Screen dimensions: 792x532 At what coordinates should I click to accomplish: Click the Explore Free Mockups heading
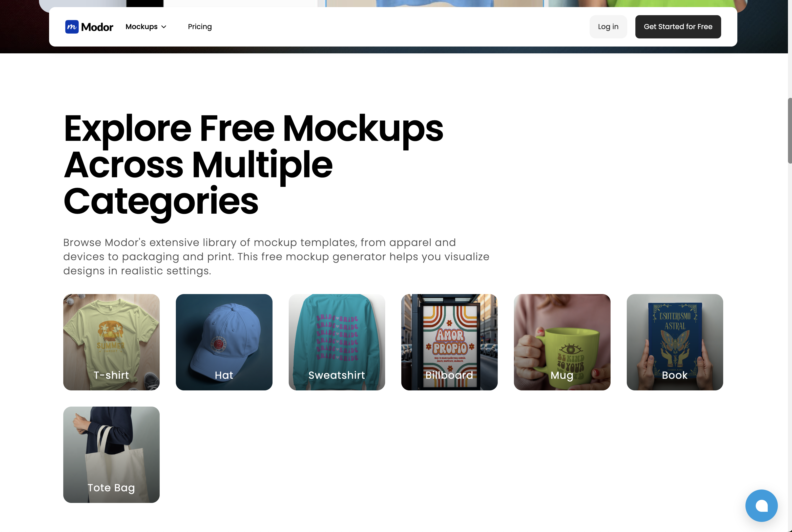(253, 165)
